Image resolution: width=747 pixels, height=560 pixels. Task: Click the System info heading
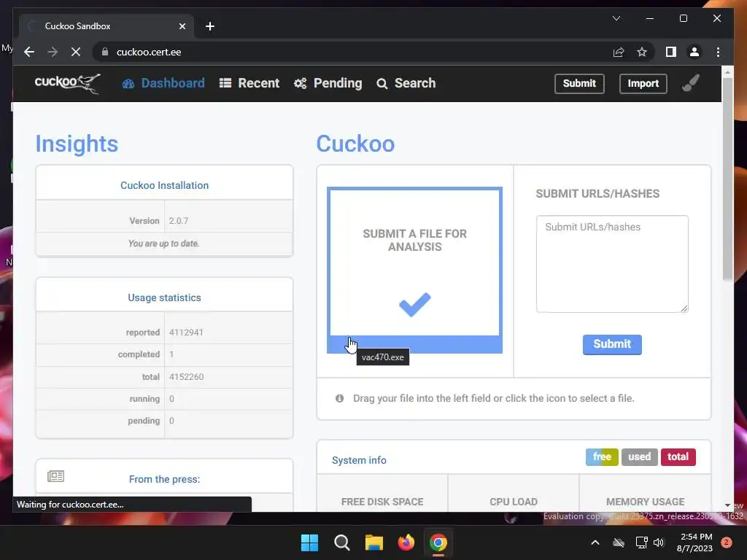click(x=359, y=461)
